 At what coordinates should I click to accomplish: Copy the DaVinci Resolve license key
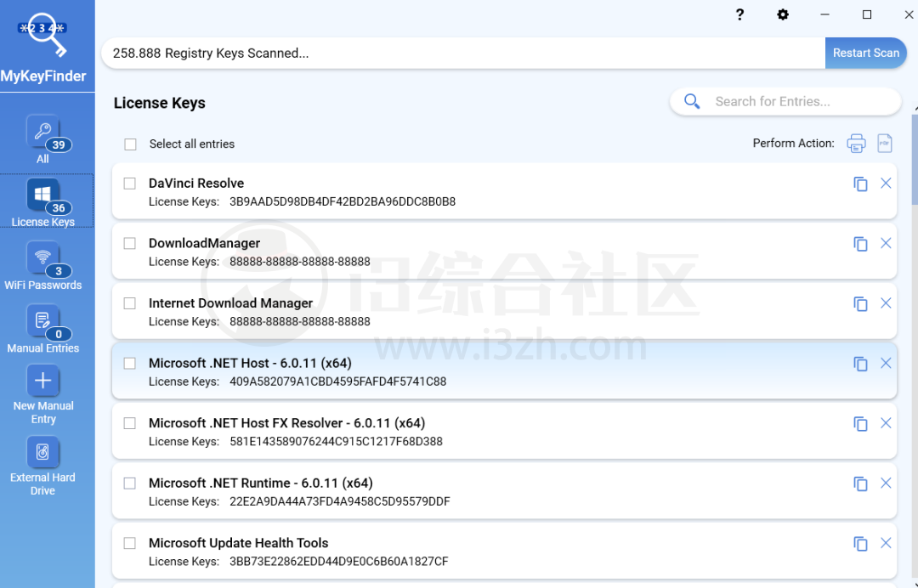(860, 184)
